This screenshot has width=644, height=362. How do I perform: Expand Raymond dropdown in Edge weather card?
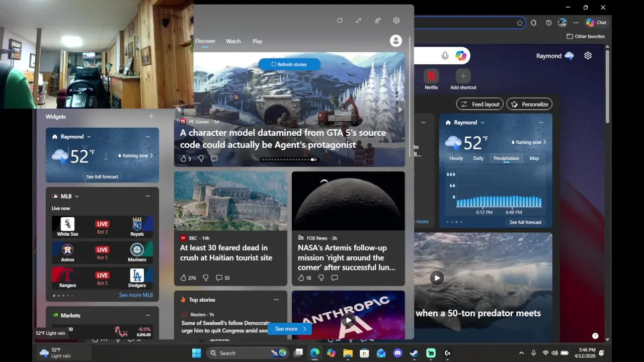[x=482, y=122]
